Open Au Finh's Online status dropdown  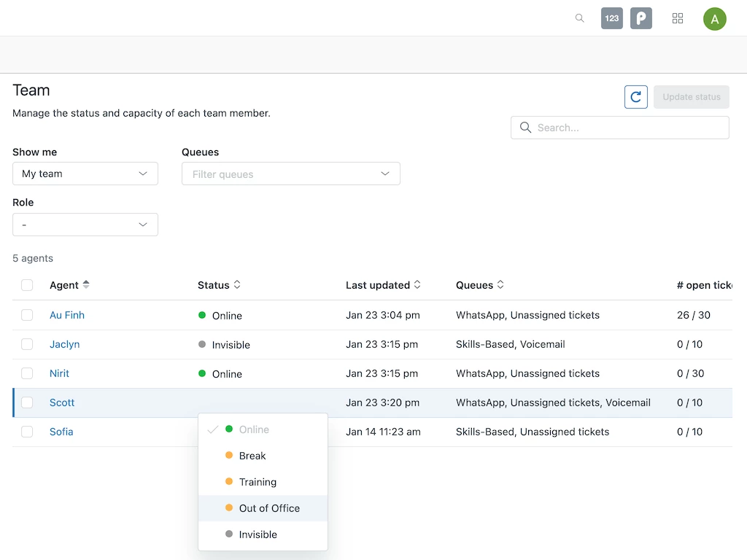click(220, 315)
